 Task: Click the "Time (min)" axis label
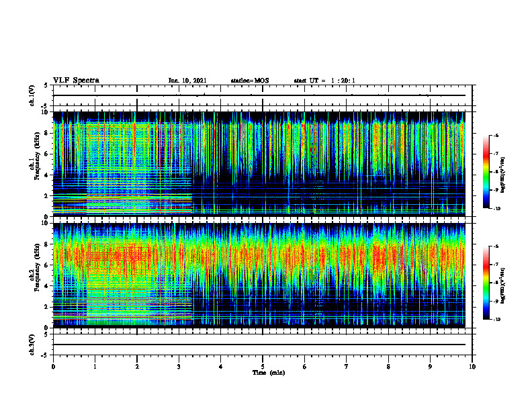(269, 373)
